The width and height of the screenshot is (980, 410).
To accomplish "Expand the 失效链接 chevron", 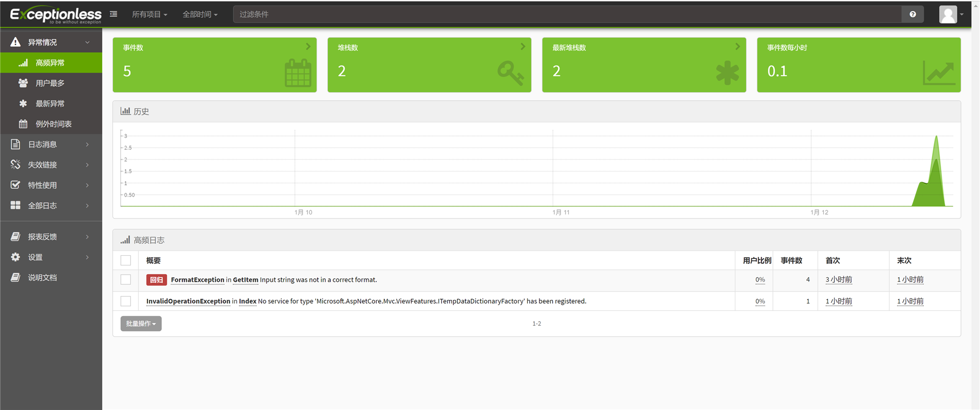I will [x=87, y=165].
